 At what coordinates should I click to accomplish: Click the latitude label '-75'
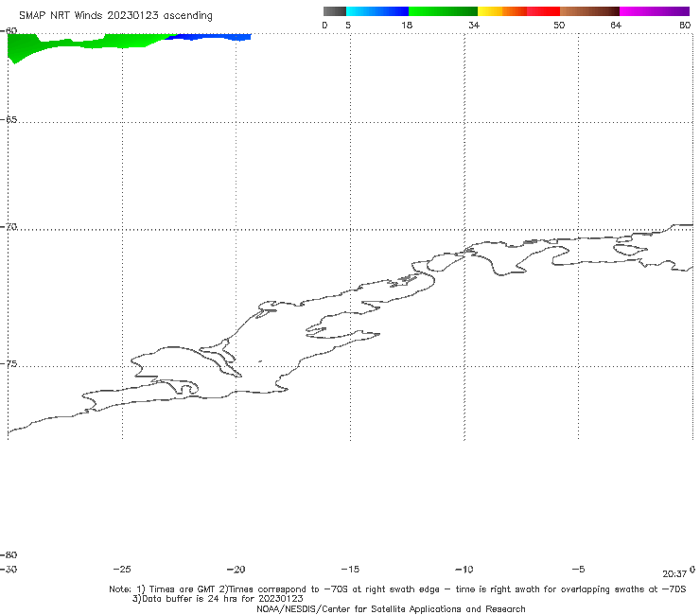9,363
